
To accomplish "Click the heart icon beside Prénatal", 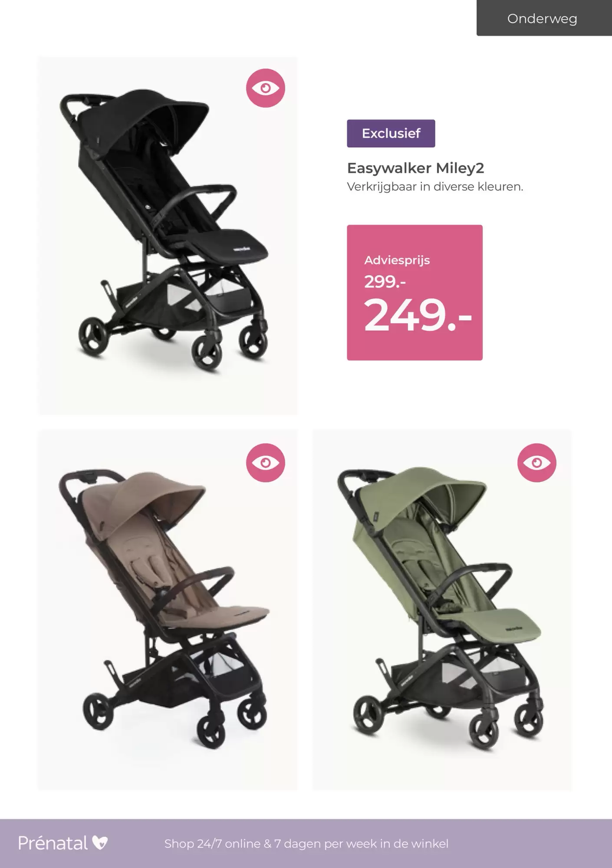I will (x=100, y=843).
